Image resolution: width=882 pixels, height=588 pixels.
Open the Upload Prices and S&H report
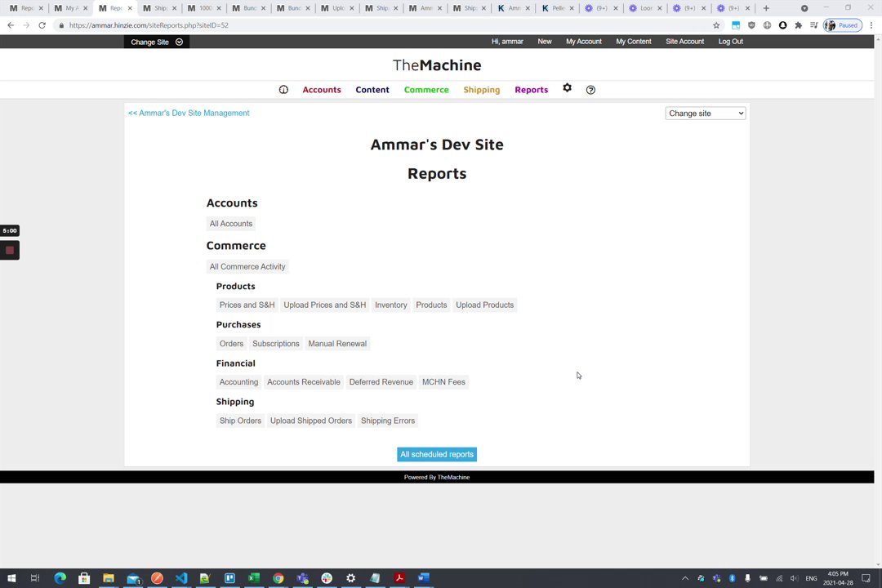click(324, 305)
